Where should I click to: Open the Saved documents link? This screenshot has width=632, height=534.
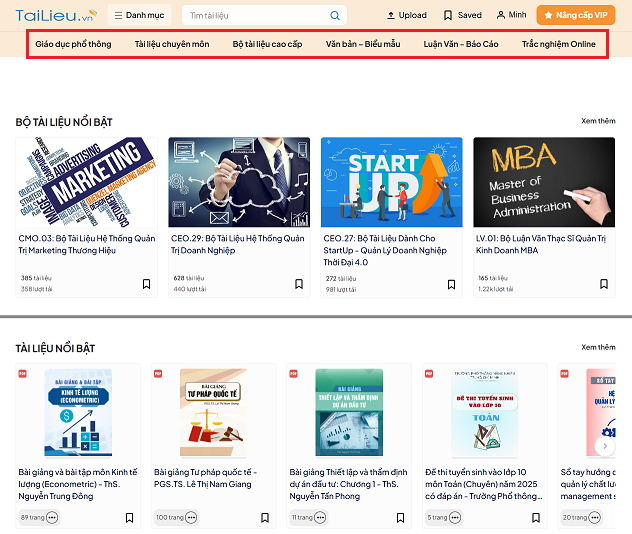(x=462, y=15)
